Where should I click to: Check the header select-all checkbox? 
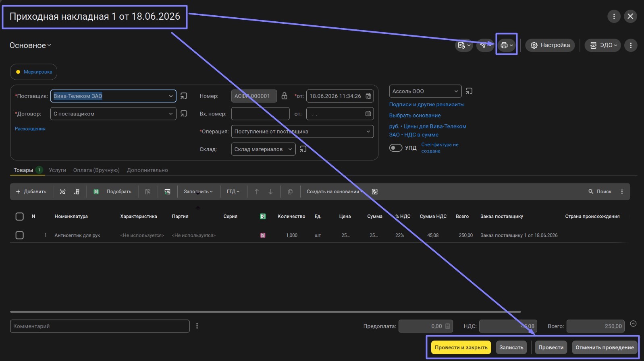tap(19, 217)
